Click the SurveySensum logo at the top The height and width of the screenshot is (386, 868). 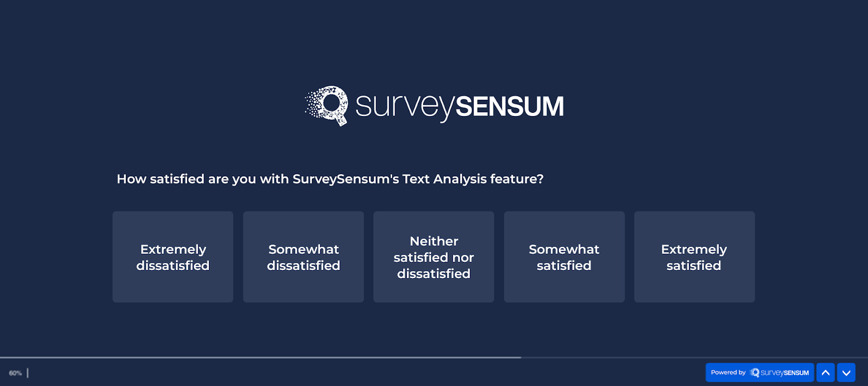point(434,105)
